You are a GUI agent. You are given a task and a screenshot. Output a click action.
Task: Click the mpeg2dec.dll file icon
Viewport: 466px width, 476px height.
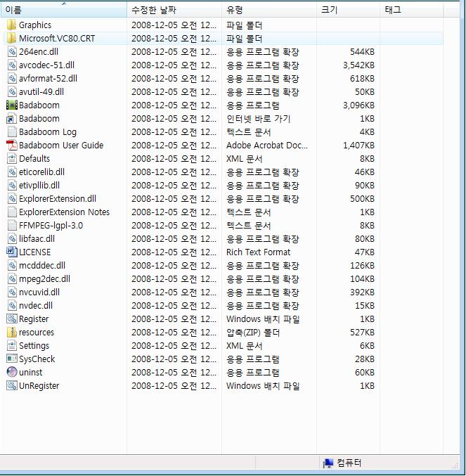click(x=12, y=278)
